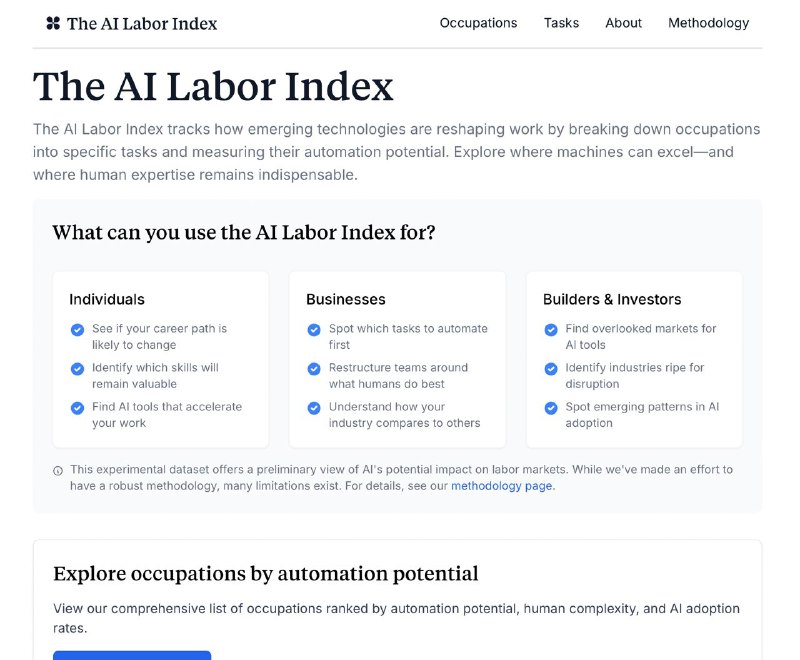Viewport: 800px width, 660px height.
Task: Open Methodology in the top navigation
Action: point(709,23)
